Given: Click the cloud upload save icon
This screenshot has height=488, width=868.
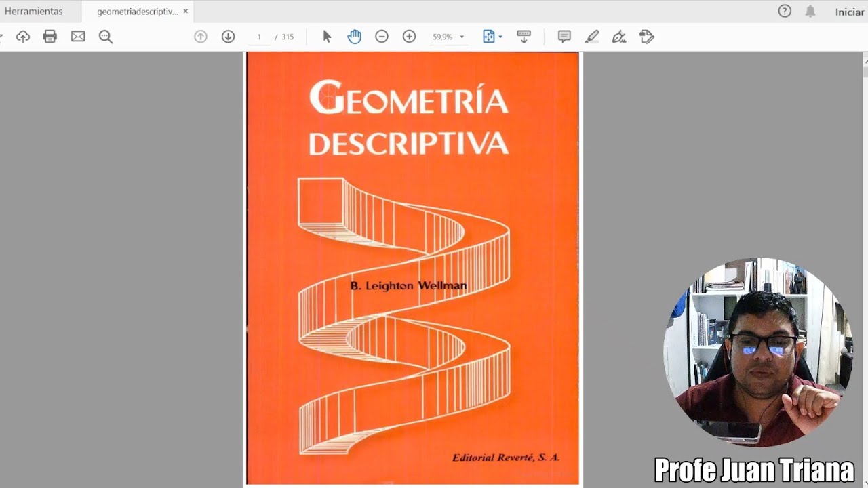Looking at the screenshot, I should tap(23, 37).
